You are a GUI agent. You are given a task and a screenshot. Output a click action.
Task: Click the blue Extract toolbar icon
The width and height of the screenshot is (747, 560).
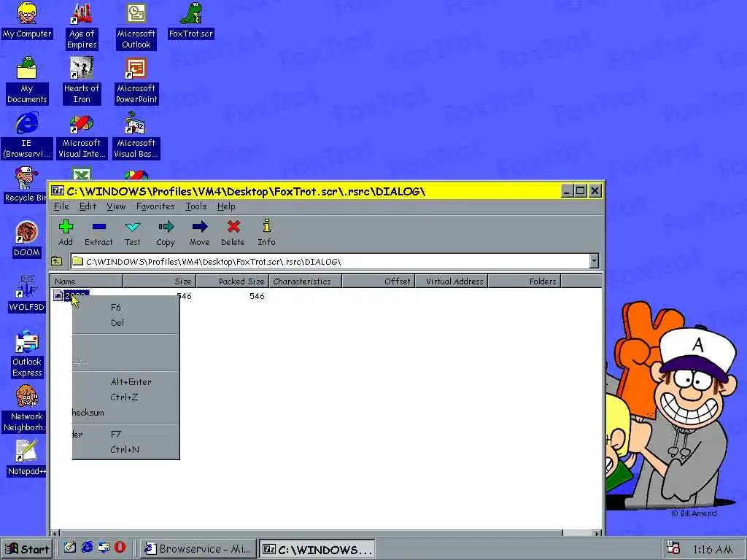(99, 227)
